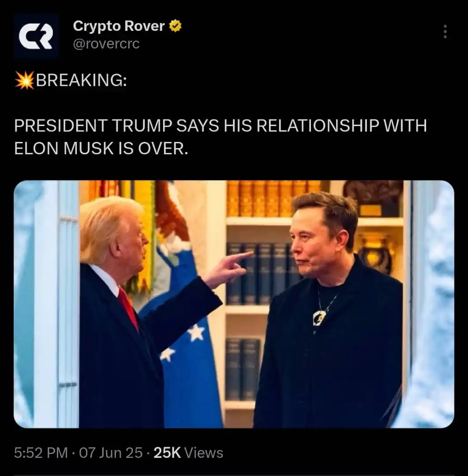The width and height of the screenshot is (468, 476).
Task: Click the 07 Jun 25 date
Action: click(x=111, y=453)
